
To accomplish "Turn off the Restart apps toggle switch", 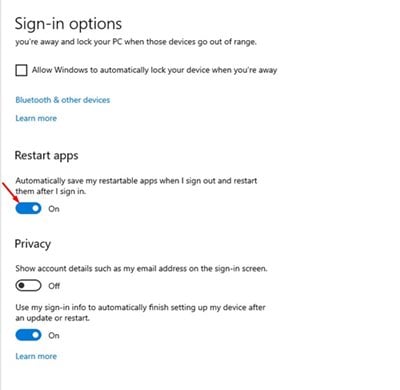I will tap(28, 208).
